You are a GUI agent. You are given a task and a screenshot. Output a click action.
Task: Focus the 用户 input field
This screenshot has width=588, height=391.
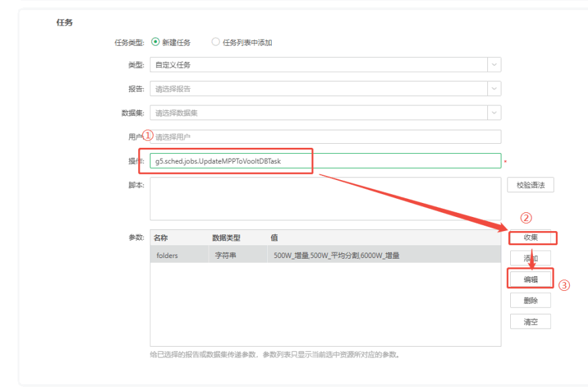coord(326,137)
